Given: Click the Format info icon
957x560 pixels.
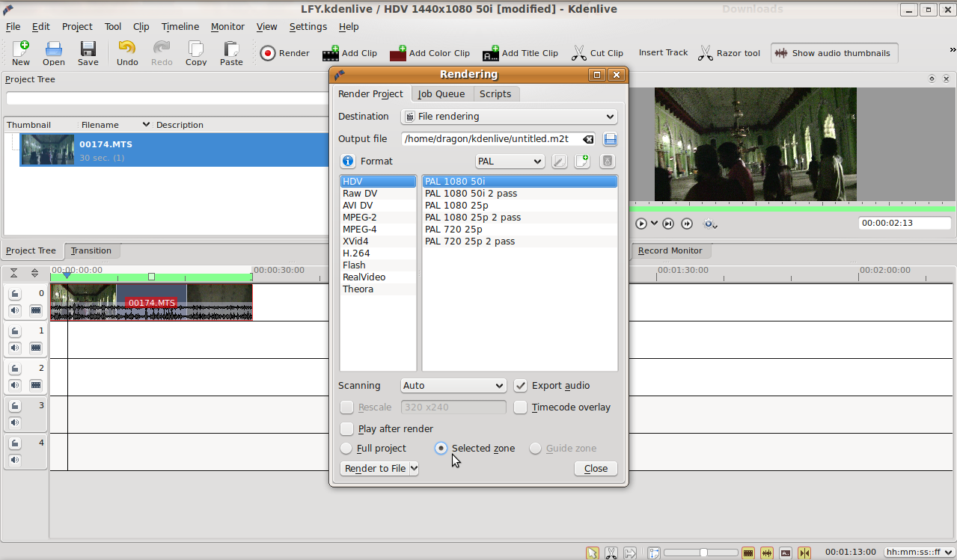Looking at the screenshot, I should (348, 161).
